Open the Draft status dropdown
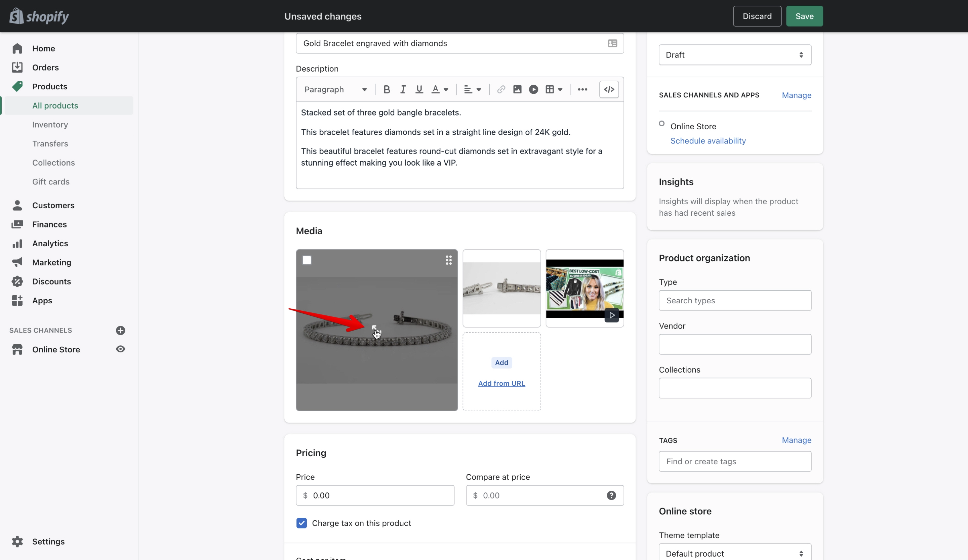This screenshot has width=968, height=560. click(x=734, y=55)
